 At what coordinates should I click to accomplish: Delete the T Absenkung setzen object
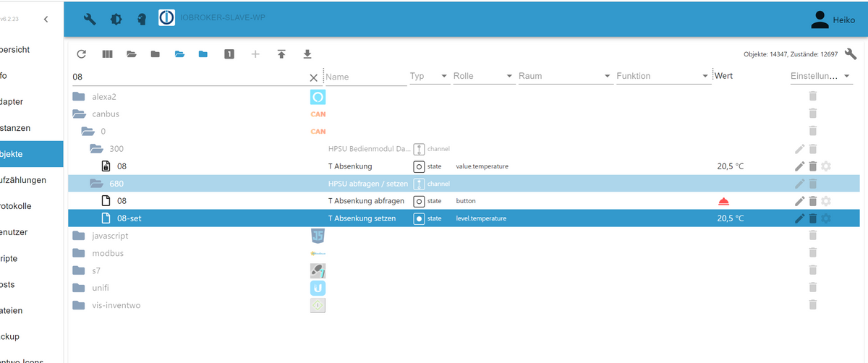813,218
